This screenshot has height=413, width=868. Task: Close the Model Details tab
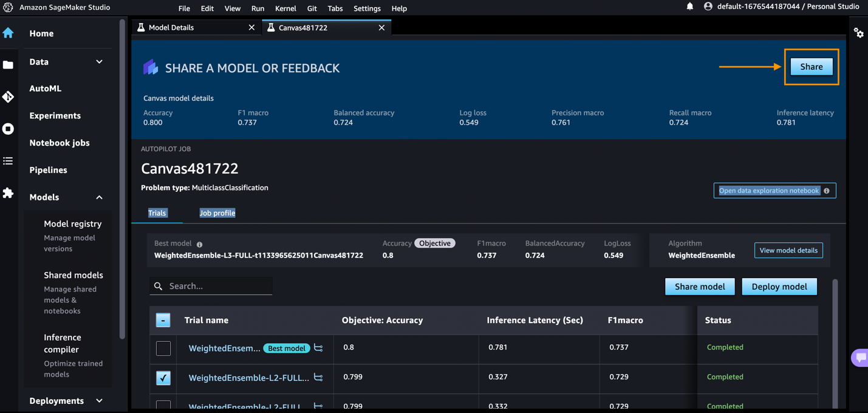point(251,27)
